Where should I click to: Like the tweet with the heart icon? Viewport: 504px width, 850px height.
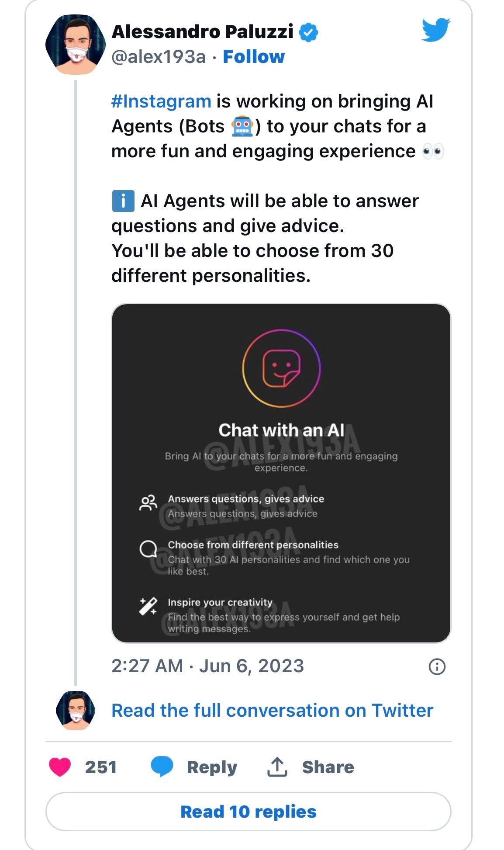pyautogui.click(x=60, y=767)
